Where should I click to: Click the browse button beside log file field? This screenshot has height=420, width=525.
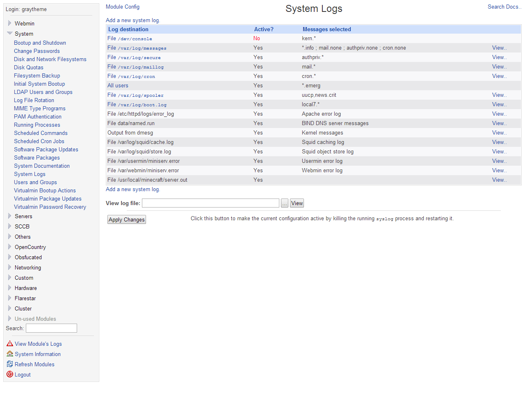[285, 203]
